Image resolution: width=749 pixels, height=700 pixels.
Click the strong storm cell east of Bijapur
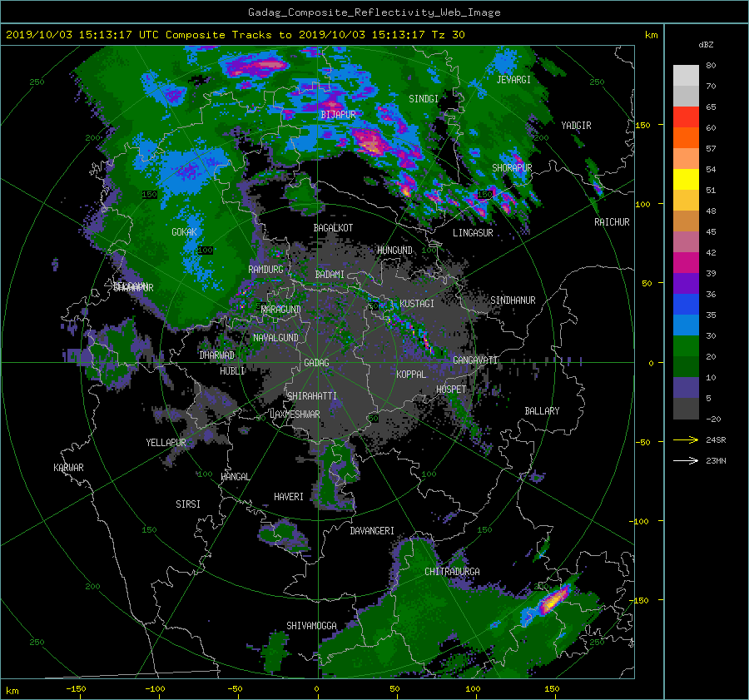(371, 141)
